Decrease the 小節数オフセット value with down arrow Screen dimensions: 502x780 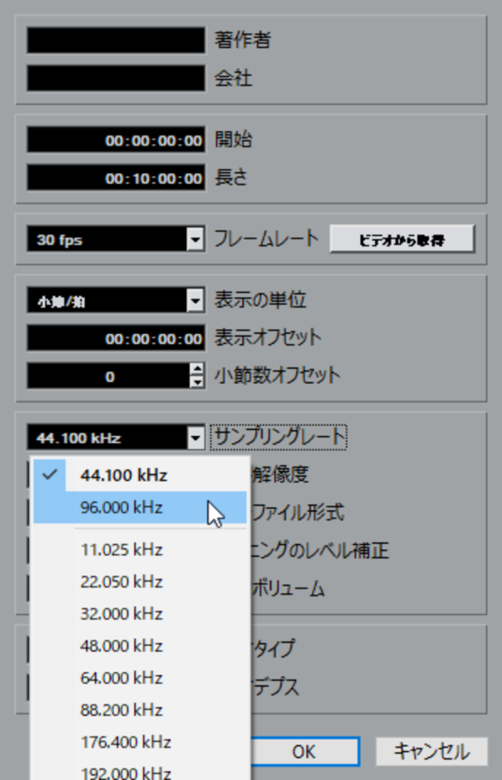point(198,382)
